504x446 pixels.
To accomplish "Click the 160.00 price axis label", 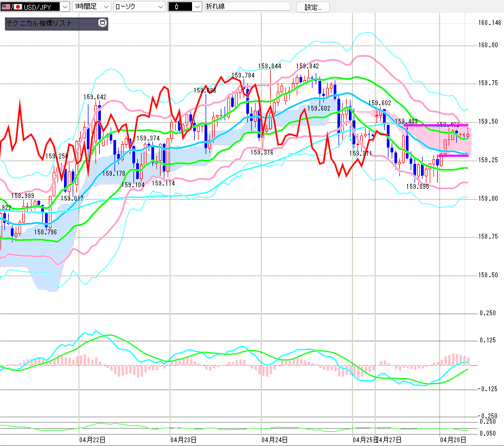I will click(x=488, y=45).
